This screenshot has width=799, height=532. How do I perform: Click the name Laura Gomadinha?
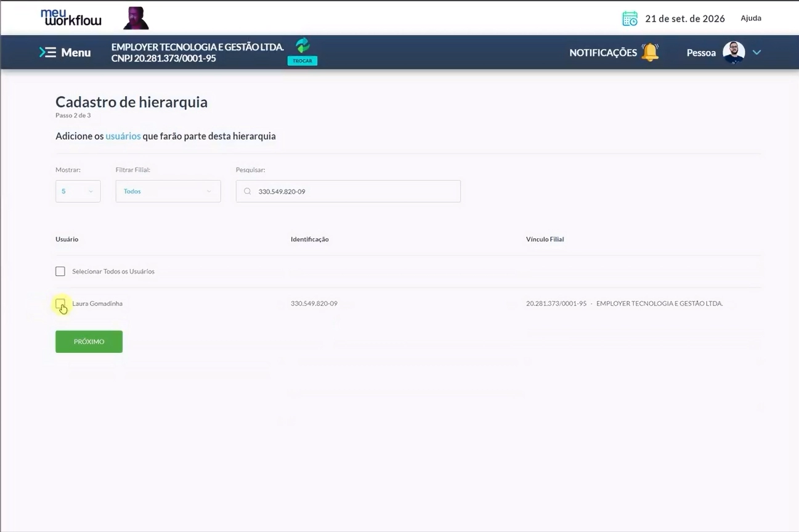point(97,304)
